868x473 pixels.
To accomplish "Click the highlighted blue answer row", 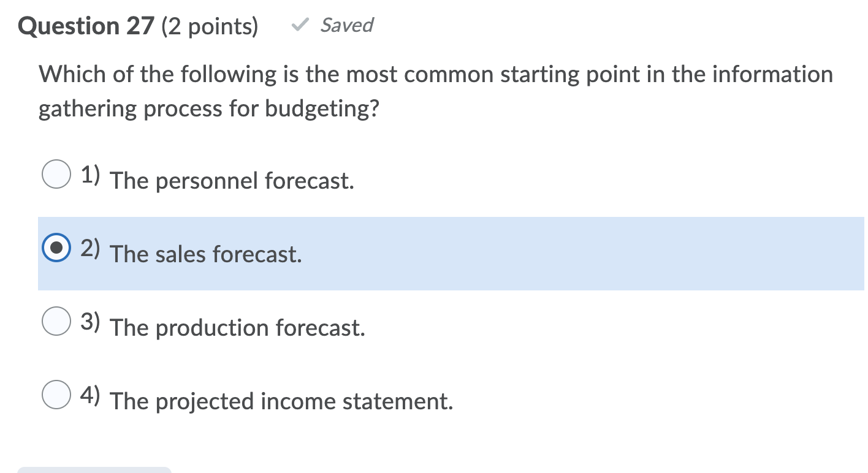I will tap(429, 254).
